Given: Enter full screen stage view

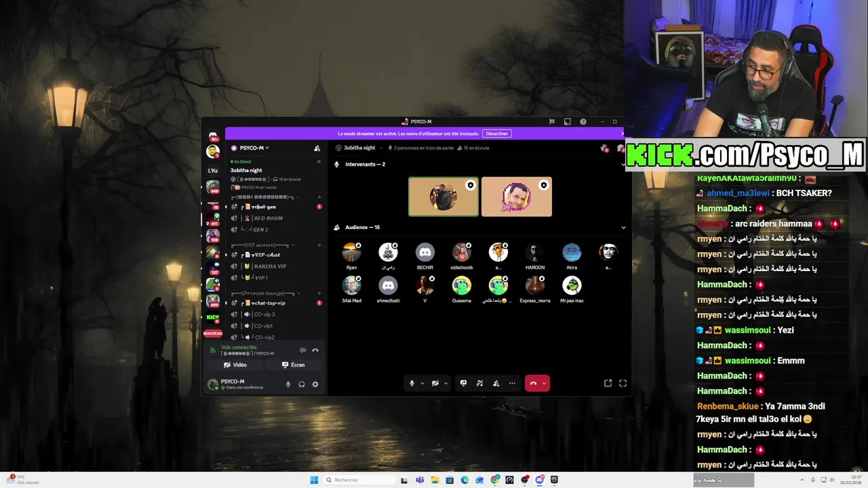Looking at the screenshot, I should coord(623,383).
